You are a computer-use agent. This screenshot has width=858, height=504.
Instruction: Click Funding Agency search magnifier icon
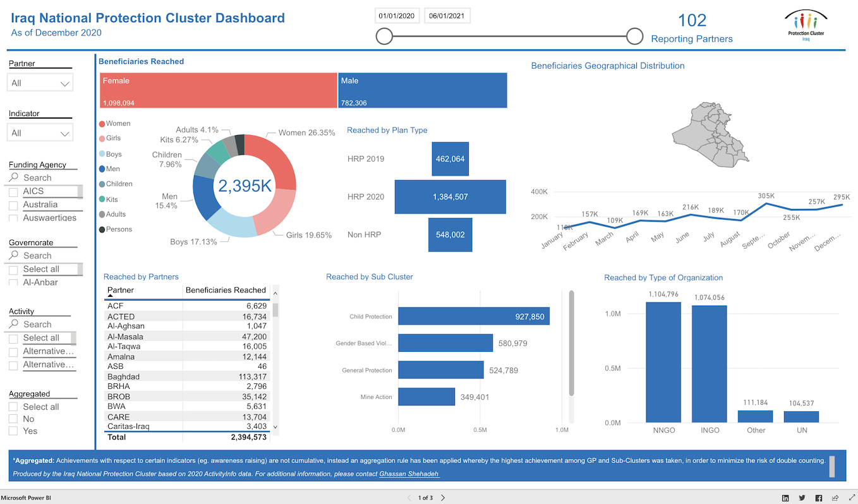[15, 177]
